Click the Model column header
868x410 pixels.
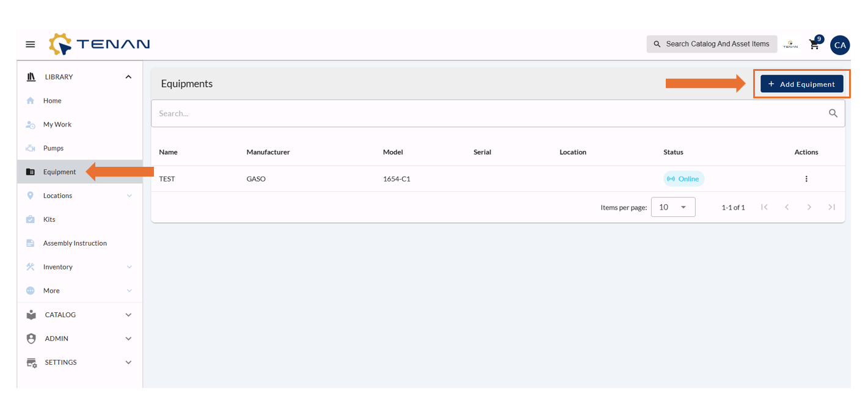pos(393,152)
